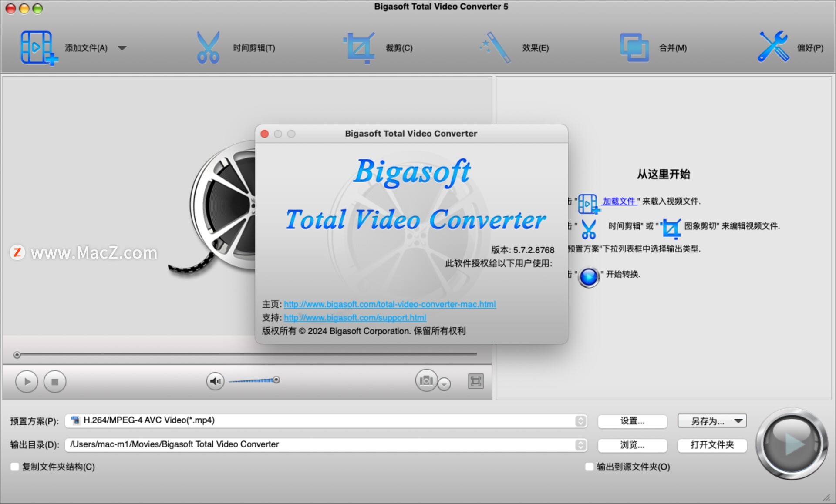Close the About dialog with red button
836x504 pixels.
264,134
